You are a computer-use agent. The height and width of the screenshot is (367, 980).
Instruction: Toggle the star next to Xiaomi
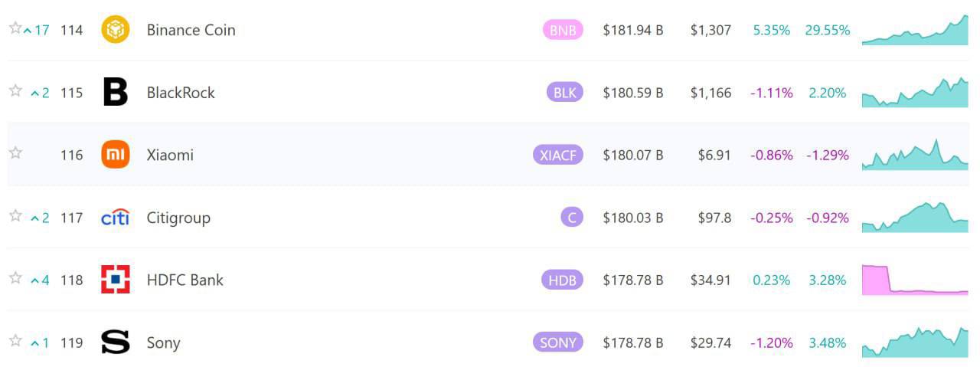pyautogui.click(x=15, y=153)
